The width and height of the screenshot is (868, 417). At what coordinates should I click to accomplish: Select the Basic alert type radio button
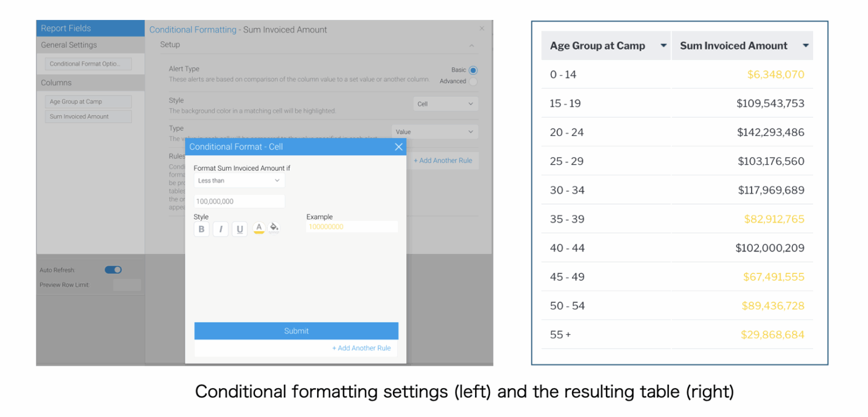click(x=472, y=69)
